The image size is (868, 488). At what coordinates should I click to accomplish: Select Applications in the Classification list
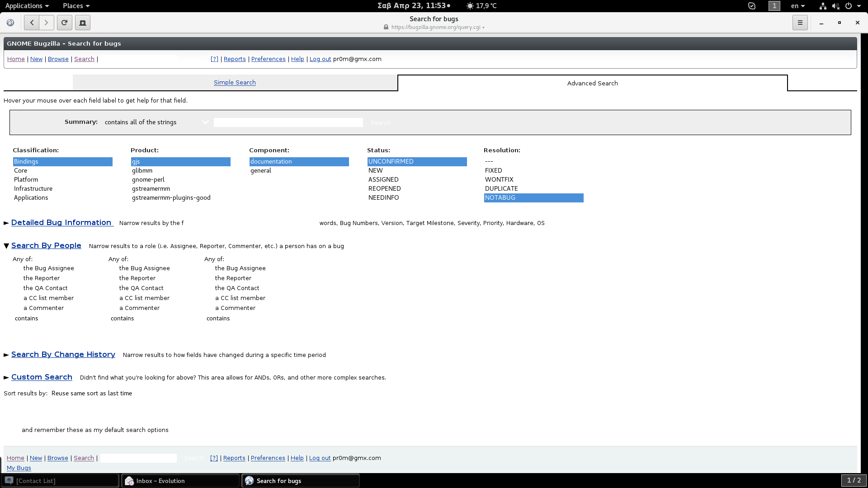[63, 197]
